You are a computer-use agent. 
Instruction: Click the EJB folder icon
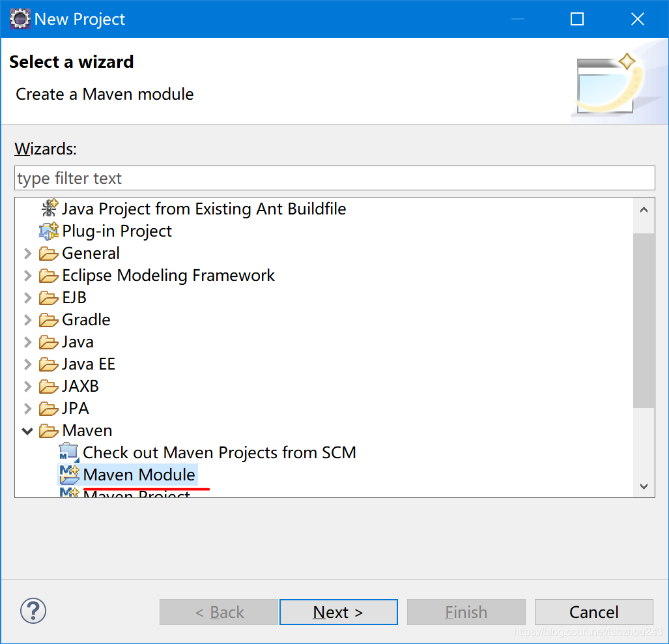point(49,298)
